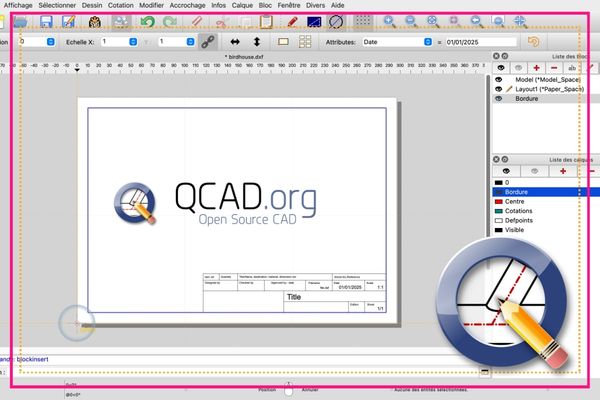Open the Sélectionner menu

pos(57,5)
